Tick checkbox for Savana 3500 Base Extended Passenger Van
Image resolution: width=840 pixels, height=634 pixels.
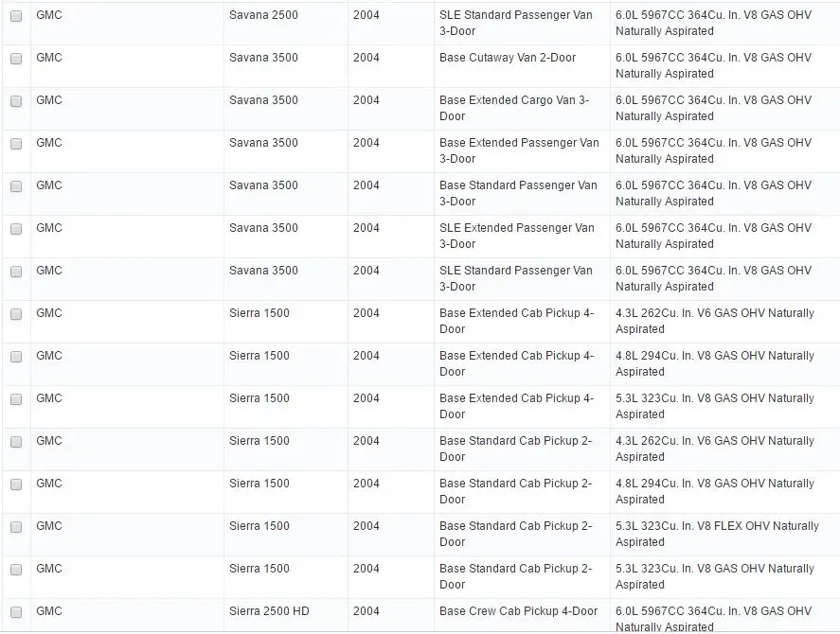[16, 144]
